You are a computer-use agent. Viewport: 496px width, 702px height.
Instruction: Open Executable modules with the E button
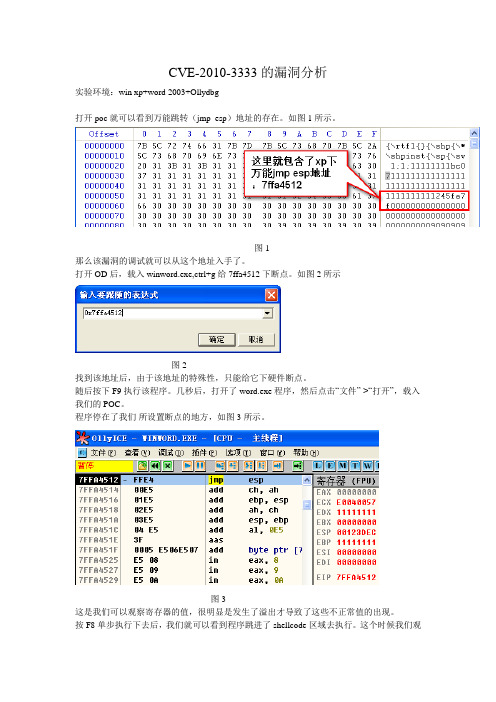coord(330,466)
